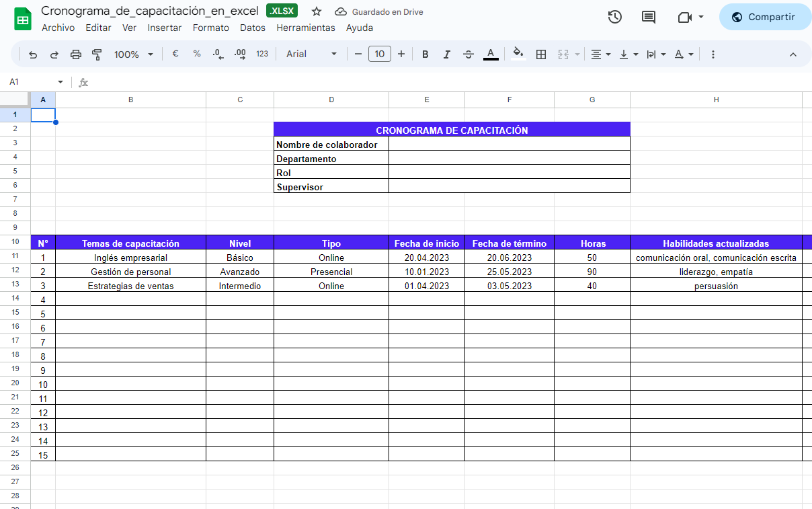Star this spreadsheet document
This screenshot has height=509, width=812.
[317, 11]
